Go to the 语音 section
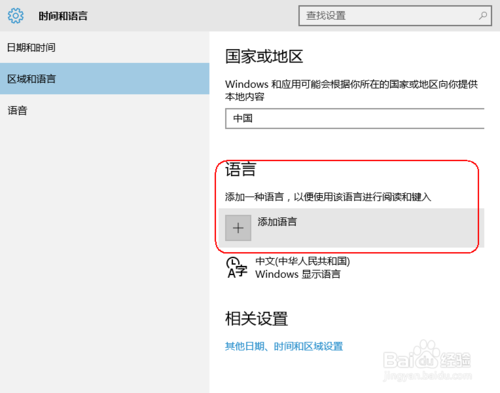 (105, 110)
